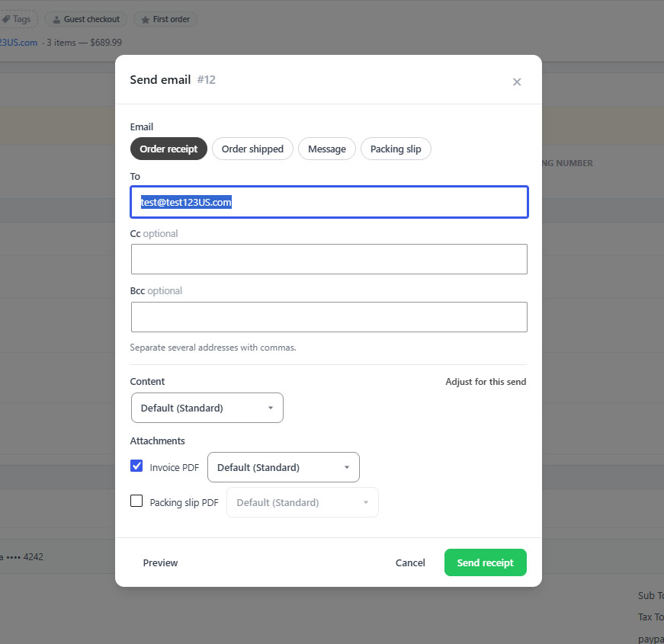664x644 pixels.
Task: Click the green Send receipt button
Action: click(x=486, y=562)
